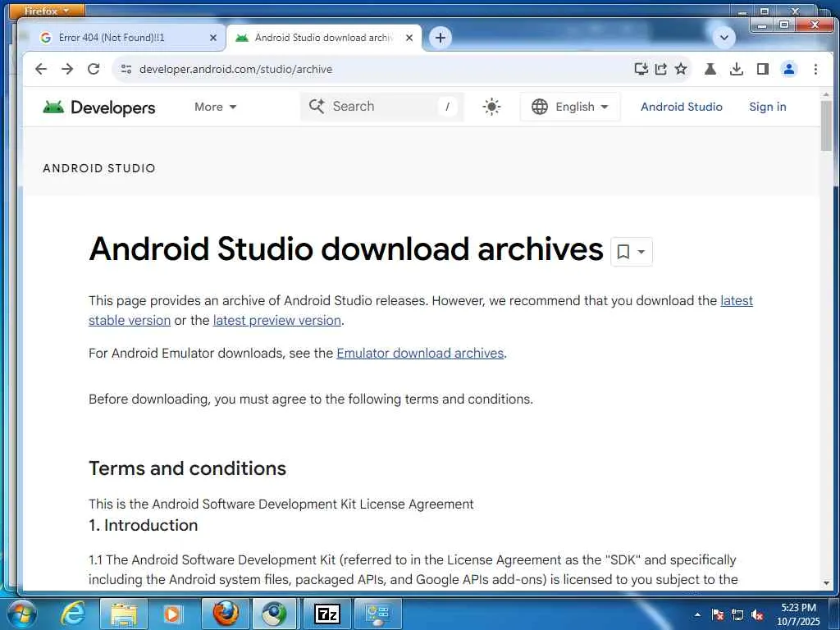The image size is (840, 630).
Task: Go forward to the next page
Action: coord(67,69)
